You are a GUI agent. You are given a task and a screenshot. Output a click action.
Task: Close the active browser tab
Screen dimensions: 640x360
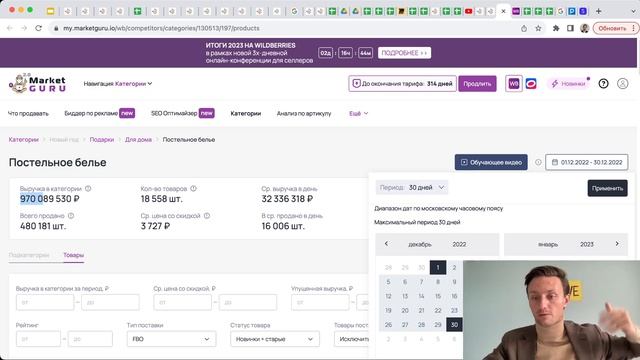click(x=503, y=11)
